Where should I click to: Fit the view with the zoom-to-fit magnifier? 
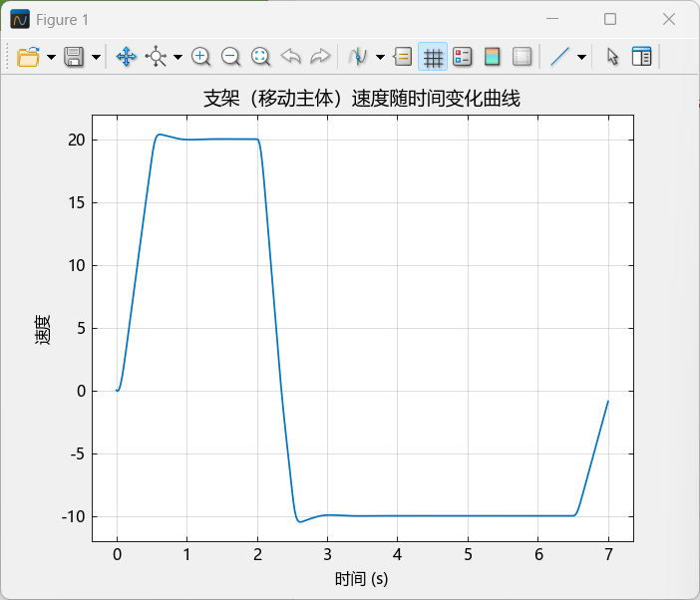[260, 57]
